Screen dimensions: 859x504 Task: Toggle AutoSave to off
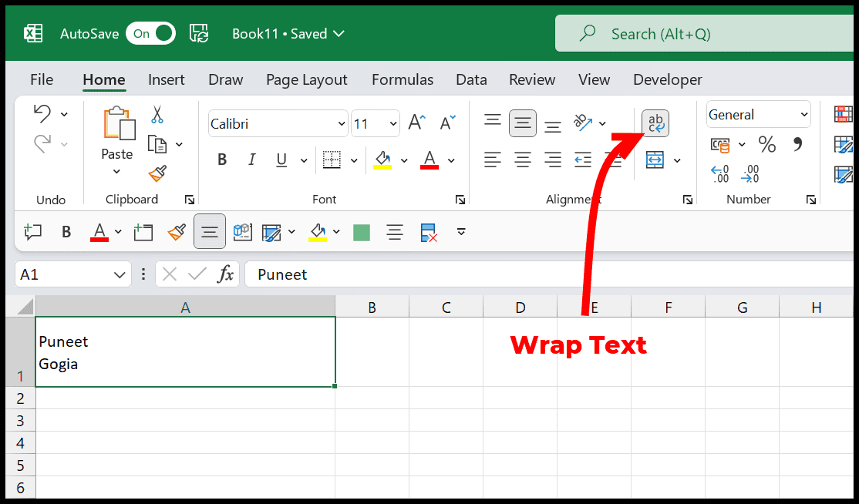click(x=150, y=33)
